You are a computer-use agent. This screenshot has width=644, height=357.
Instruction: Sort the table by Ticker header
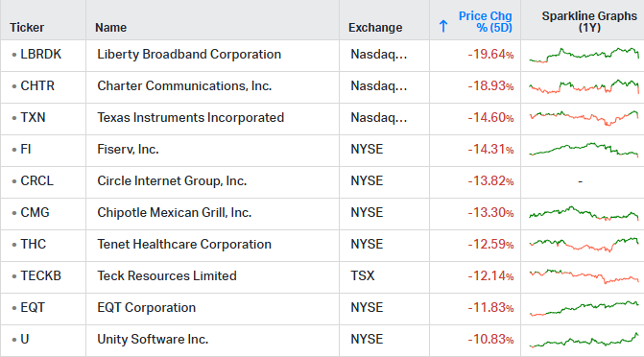[27, 28]
